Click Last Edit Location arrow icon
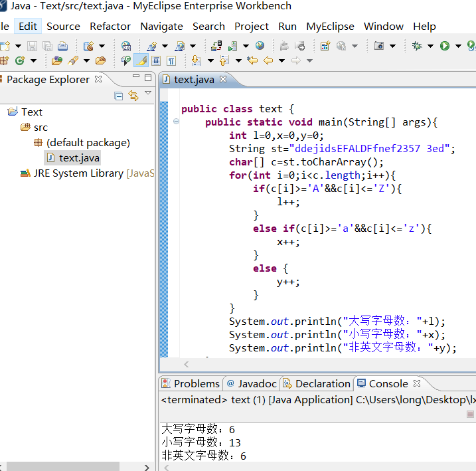Viewport: 476px width, 471px height. pyautogui.click(x=252, y=60)
